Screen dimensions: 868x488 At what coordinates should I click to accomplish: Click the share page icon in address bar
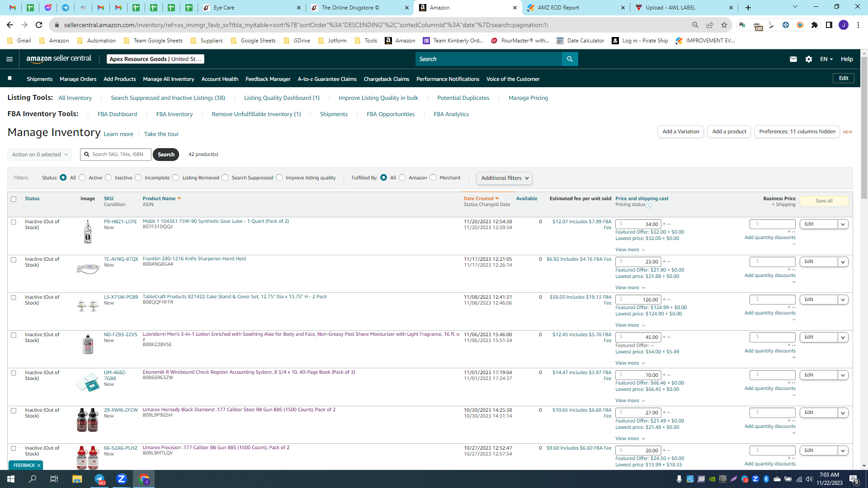tap(710, 25)
